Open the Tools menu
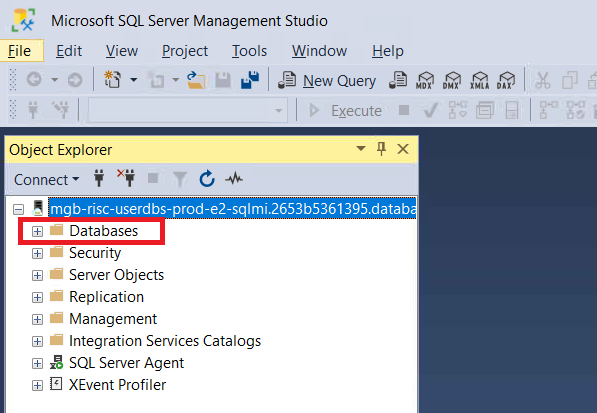The width and height of the screenshot is (597, 413). tap(249, 51)
